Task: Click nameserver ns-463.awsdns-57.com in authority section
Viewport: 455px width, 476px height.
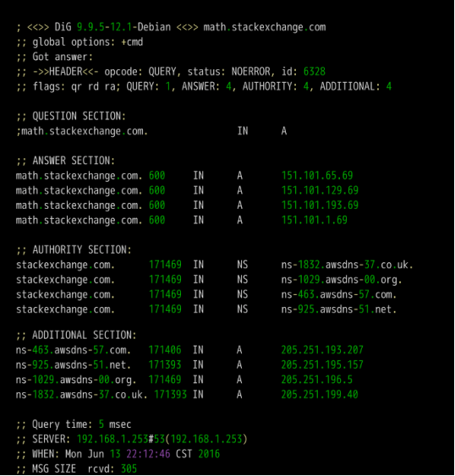Action: [339, 294]
